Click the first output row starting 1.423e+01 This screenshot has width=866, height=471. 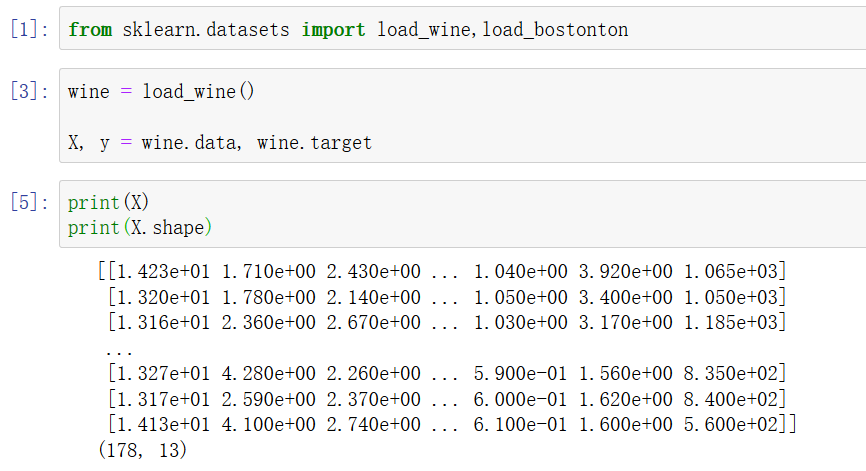pyautogui.click(x=442, y=271)
